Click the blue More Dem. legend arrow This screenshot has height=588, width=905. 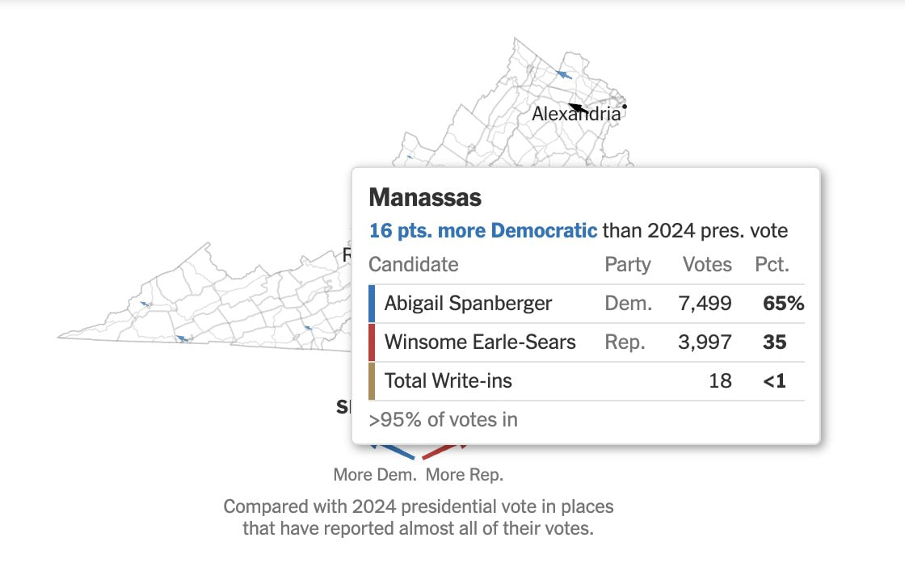[x=394, y=451]
